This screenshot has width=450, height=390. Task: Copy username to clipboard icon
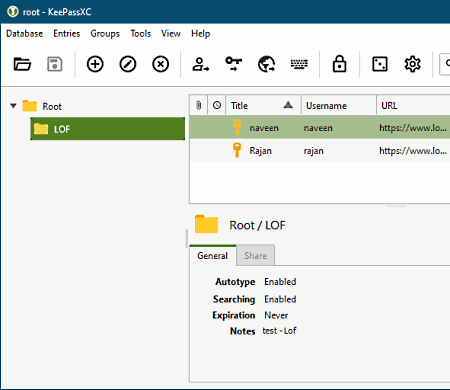[x=201, y=64]
